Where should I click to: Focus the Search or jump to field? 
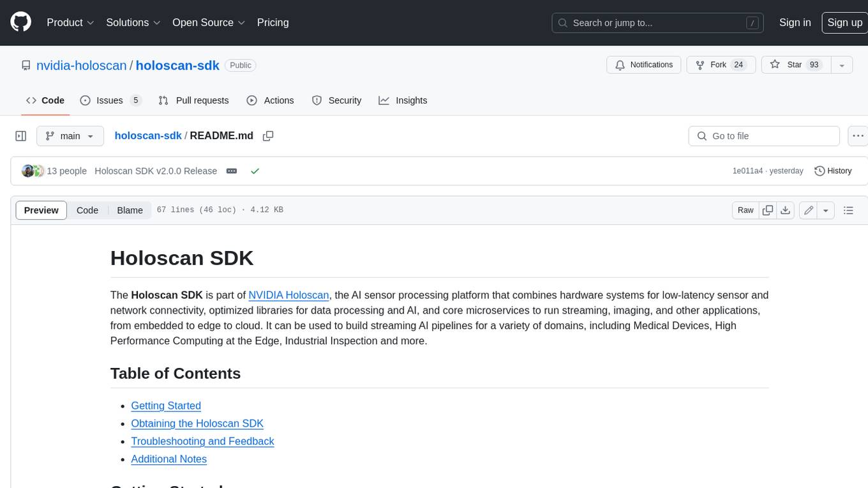pos(657,23)
